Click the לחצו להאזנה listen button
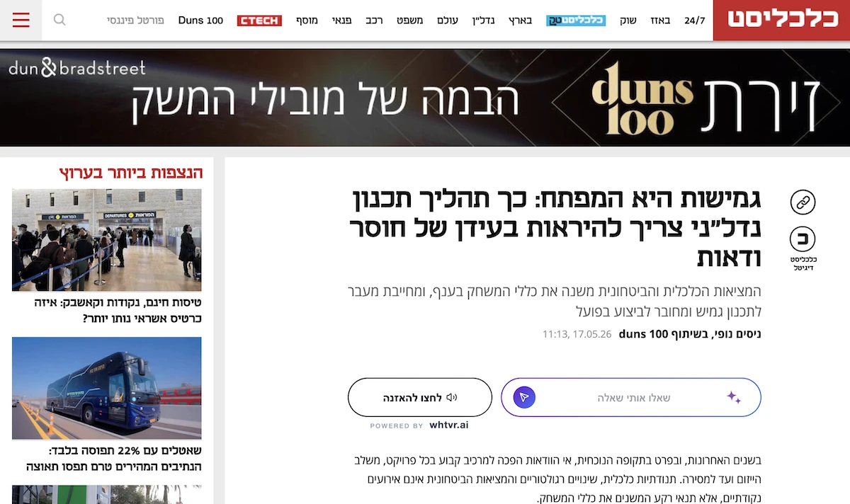 (420, 397)
